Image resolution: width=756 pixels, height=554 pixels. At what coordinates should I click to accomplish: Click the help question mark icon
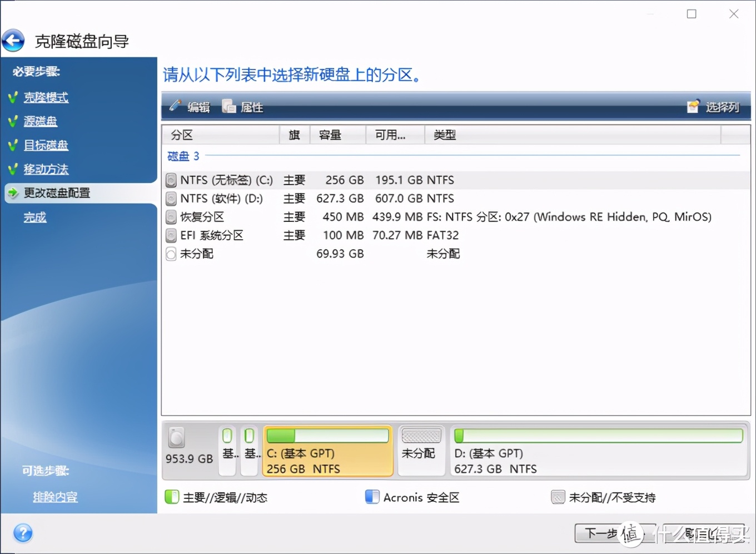click(x=23, y=533)
